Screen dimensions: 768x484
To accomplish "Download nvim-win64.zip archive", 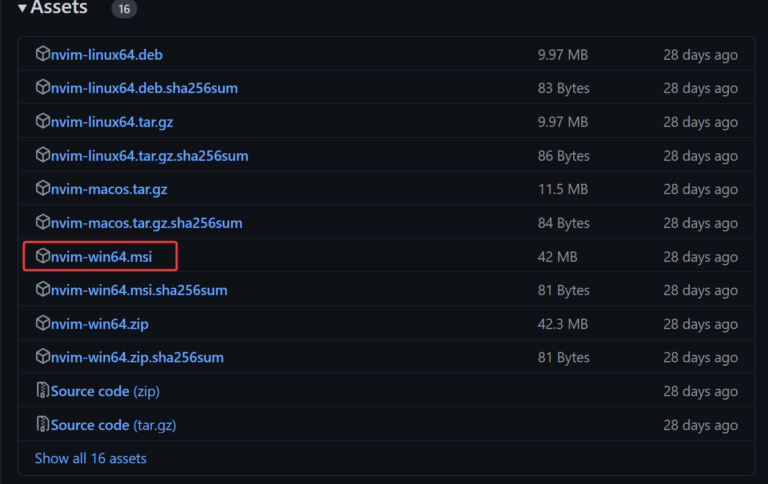I will [x=99, y=324].
